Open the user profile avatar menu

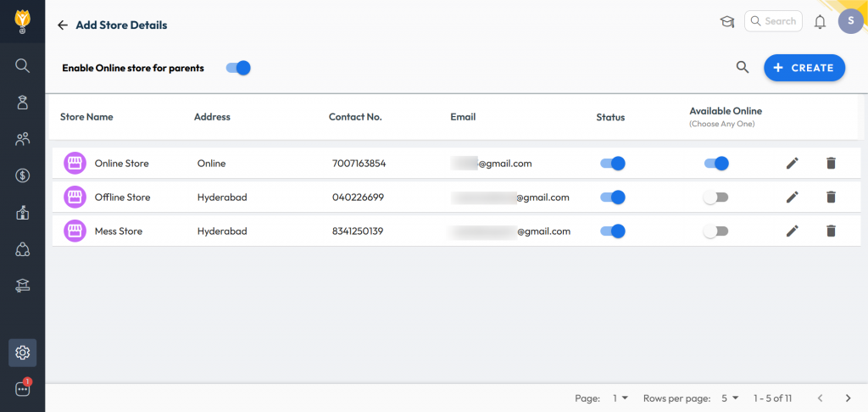(850, 22)
